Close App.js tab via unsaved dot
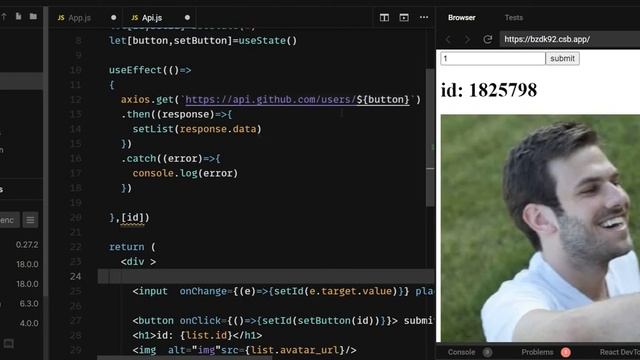 113,18
